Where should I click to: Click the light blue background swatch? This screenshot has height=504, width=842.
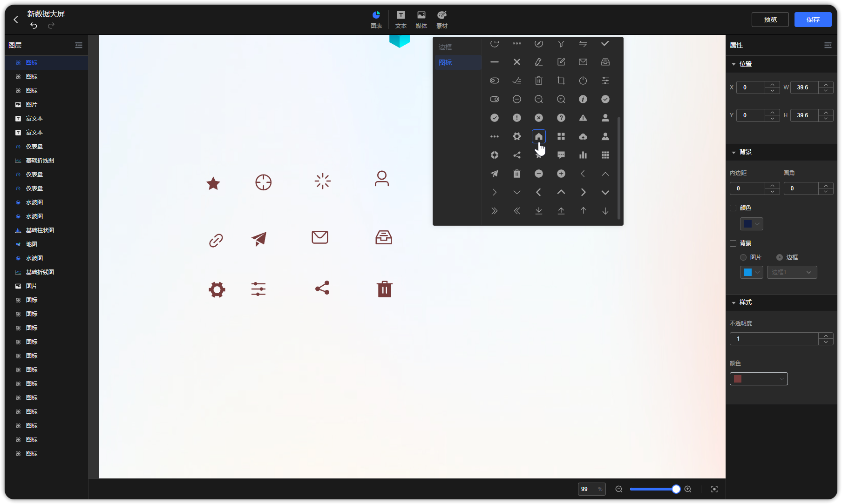(x=747, y=272)
